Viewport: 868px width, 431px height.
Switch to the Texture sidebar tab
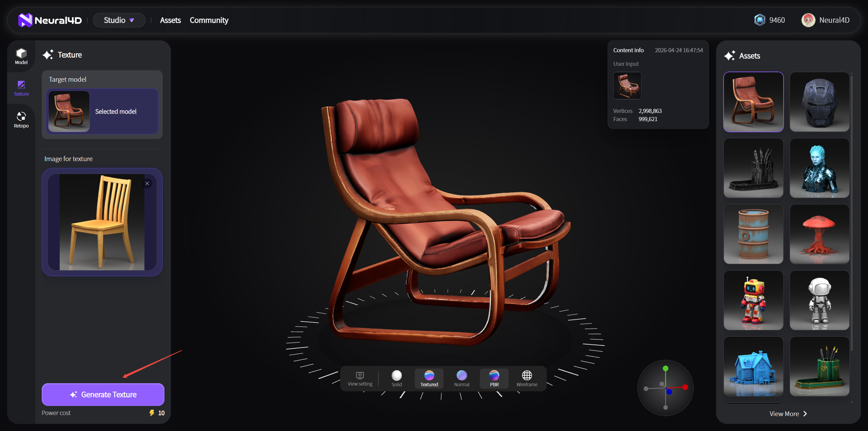point(21,88)
